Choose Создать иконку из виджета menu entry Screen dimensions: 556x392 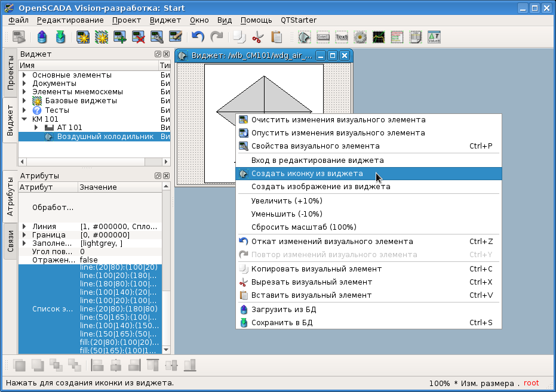(307, 174)
